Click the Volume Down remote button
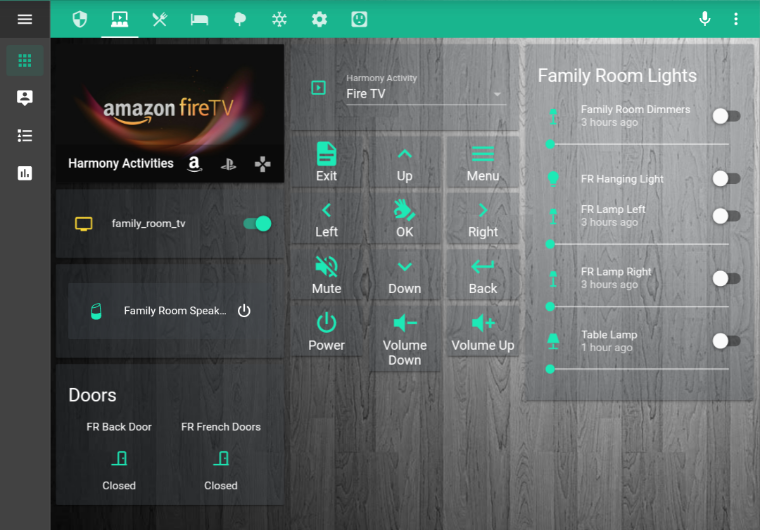760x530 pixels. [x=404, y=338]
